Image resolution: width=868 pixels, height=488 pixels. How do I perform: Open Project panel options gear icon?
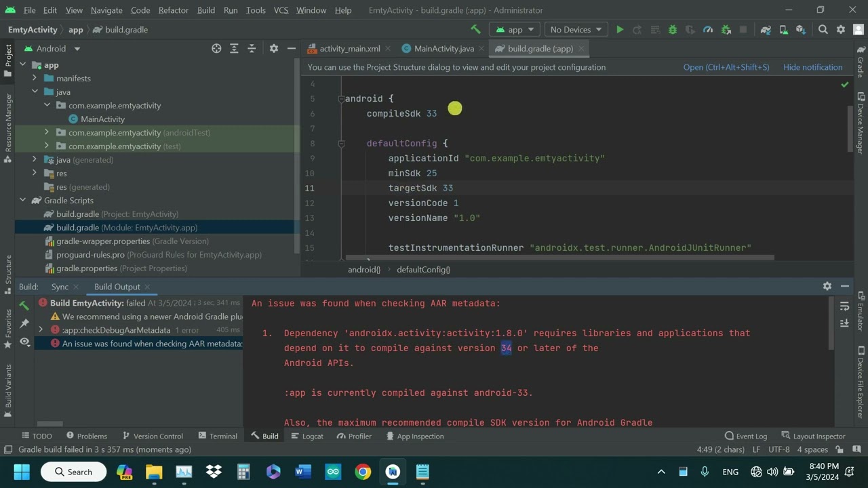point(274,48)
